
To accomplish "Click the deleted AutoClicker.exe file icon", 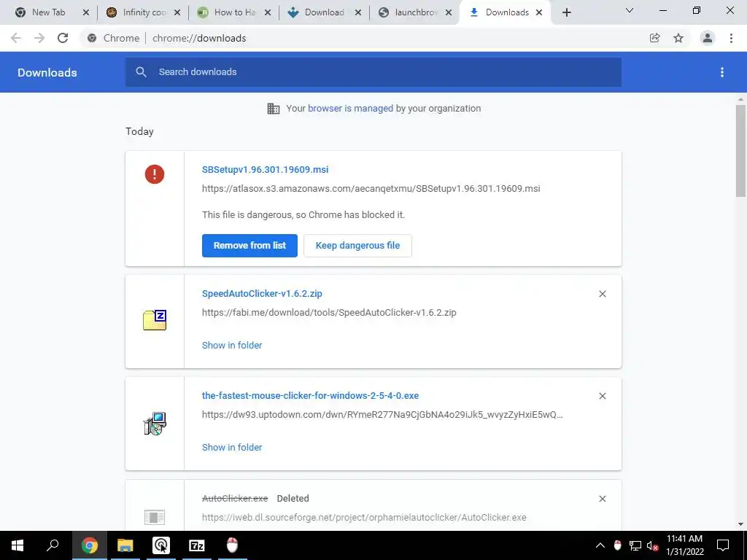I will pos(155,517).
